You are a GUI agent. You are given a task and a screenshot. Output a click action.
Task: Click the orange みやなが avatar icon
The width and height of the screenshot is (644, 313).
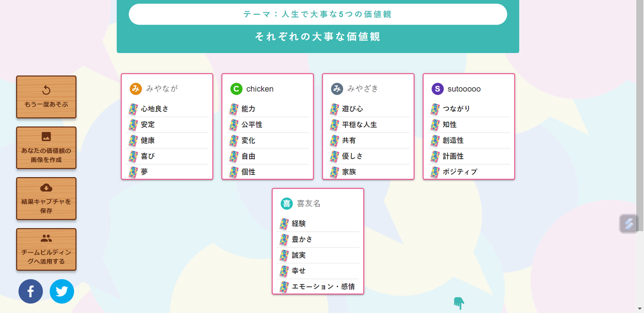click(x=136, y=89)
